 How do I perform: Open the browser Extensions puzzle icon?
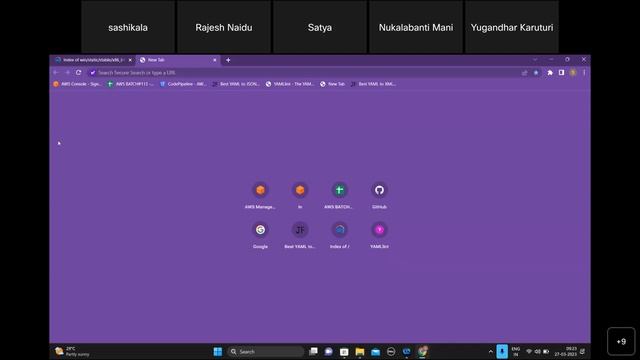[550, 73]
